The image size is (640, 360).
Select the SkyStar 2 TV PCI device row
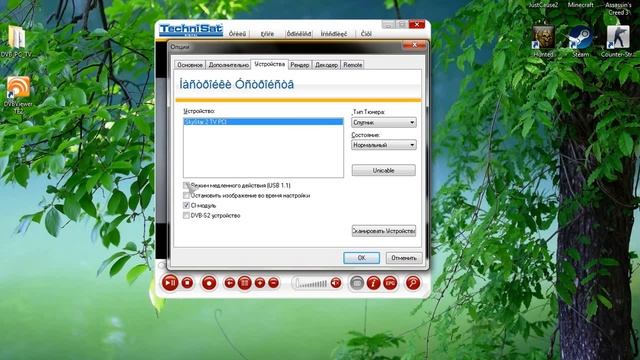pos(263,122)
